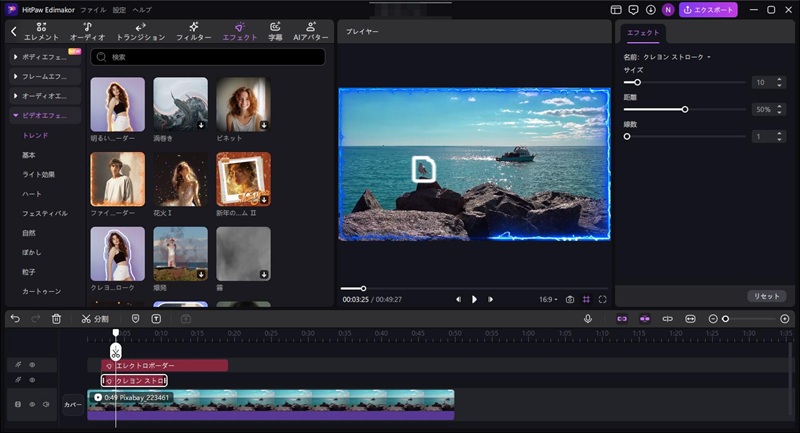
Task: Step to next frame
Action: point(490,299)
